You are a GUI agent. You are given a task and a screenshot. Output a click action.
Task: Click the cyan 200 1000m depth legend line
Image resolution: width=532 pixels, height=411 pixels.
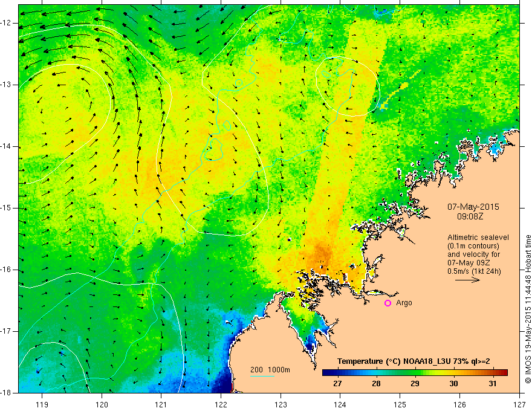pos(262,376)
